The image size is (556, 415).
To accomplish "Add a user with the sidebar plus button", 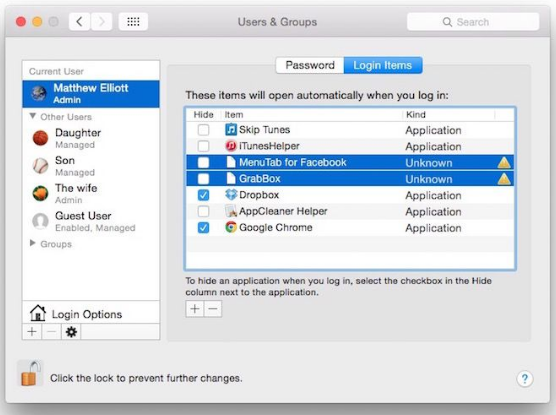I will (x=32, y=332).
